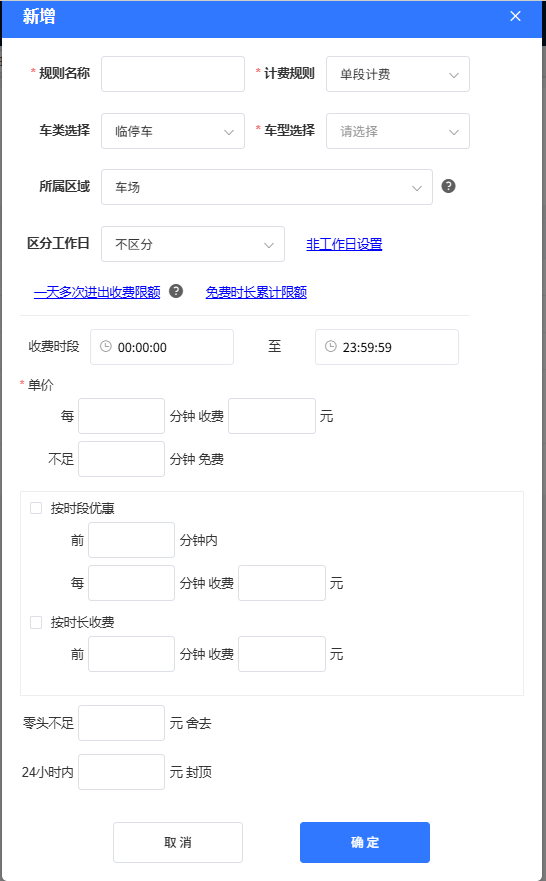Expand the 所属区域 dropdown showing 车场
The width and height of the screenshot is (546, 881).
tap(267, 187)
